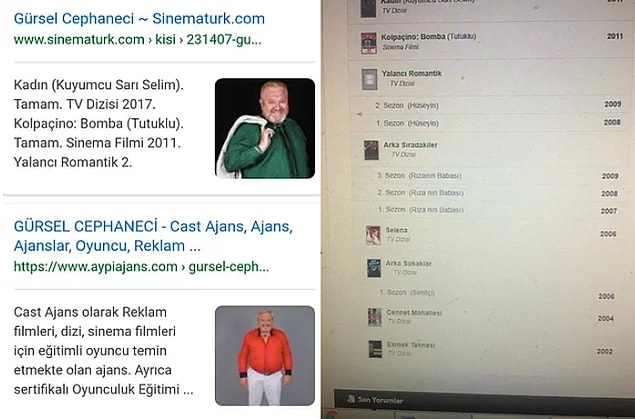The image size is (635, 419).
Task: Click the Arka Sıradakiler poster icon
Action: (371, 150)
